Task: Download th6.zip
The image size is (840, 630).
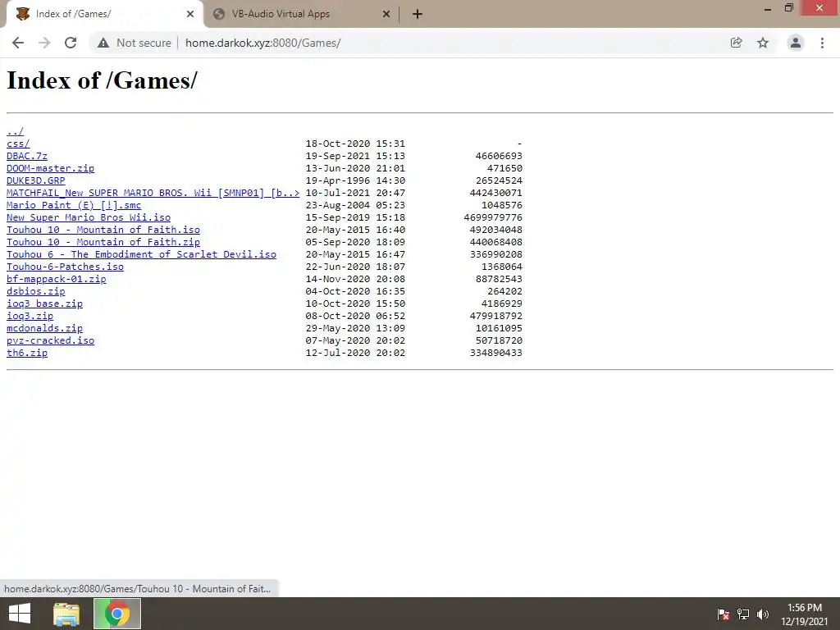Action: coord(27,353)
